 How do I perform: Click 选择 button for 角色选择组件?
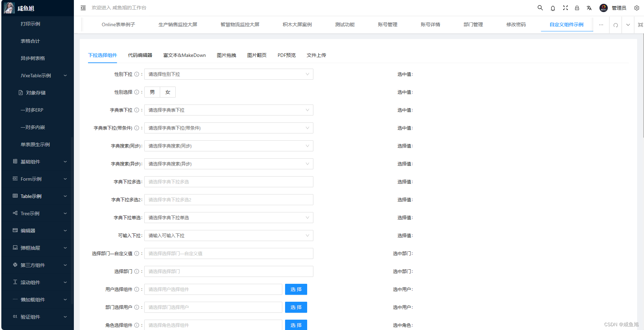point(296,325)
